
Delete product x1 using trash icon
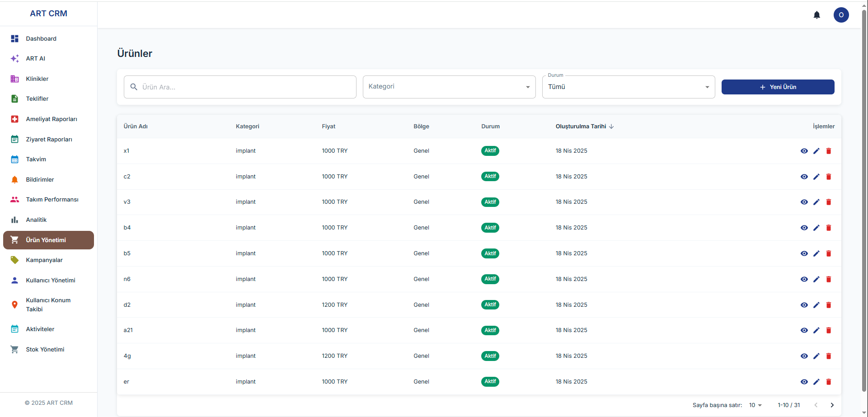click(828, 151)
